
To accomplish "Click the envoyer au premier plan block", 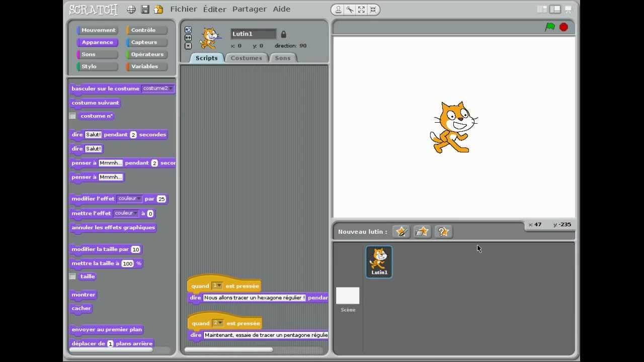I will (107, 330).
